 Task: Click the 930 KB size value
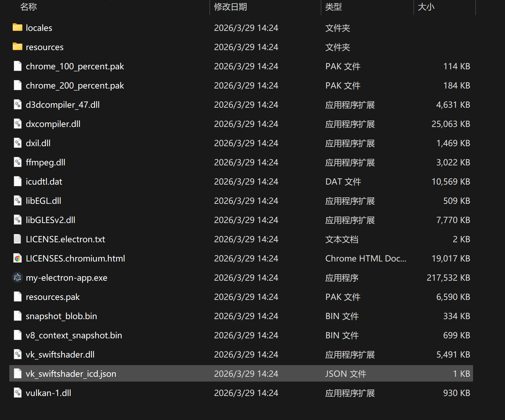pos(457,393)
